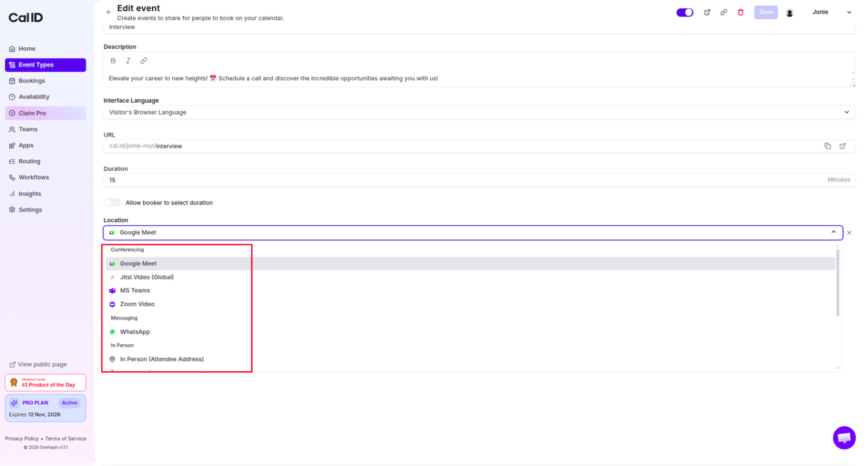Click the Expires 12 Nov, 2026 text
The image size is (868, 466).
pyautogui.click(x=35, y=415)
